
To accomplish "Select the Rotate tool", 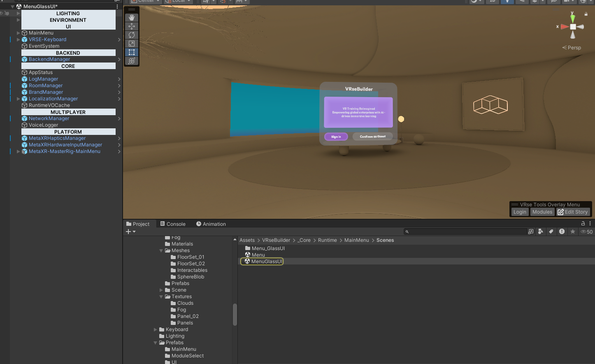I will (132, 35).
